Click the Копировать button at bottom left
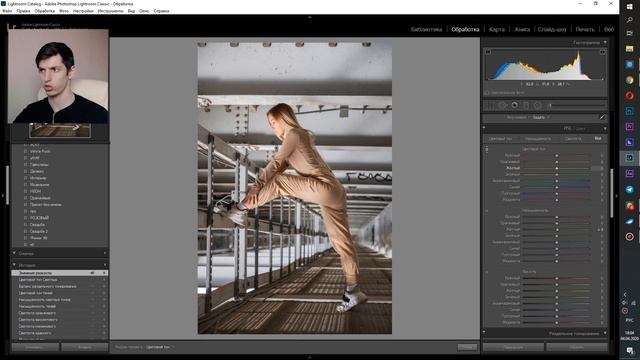This screenshot has height=360, width=640. [x=35, y=347]
